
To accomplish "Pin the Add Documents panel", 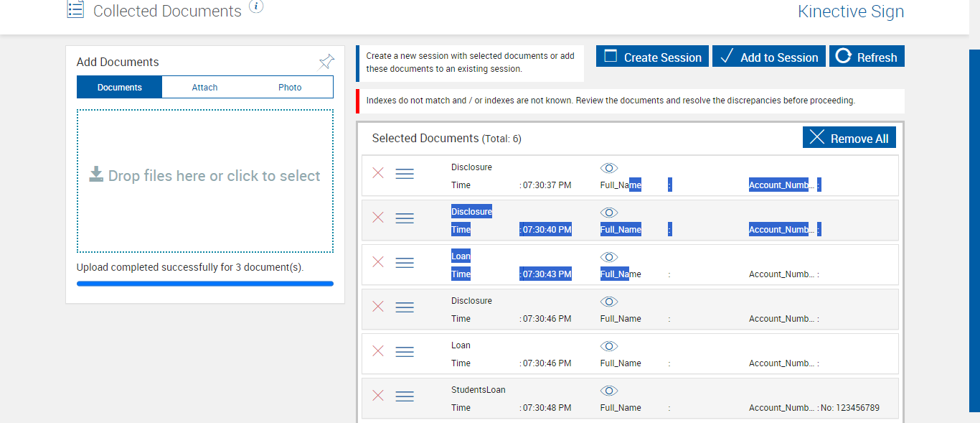I will coord(326,62).
